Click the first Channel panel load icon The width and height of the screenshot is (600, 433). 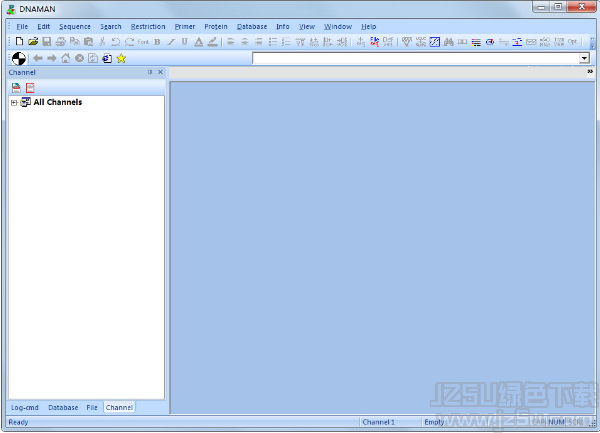pos(16,88)
